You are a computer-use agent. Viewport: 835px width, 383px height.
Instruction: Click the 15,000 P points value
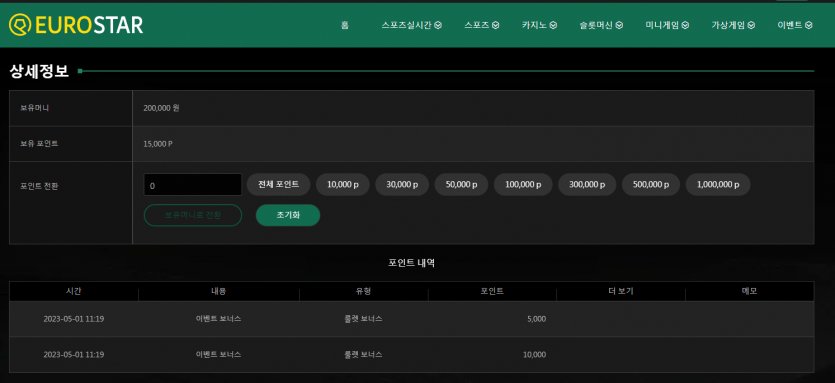(158, 144)
